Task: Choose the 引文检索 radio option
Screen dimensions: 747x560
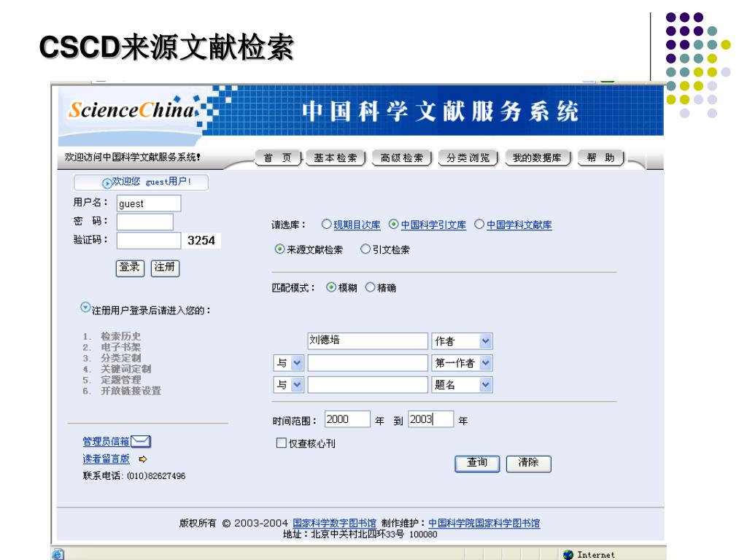Action: pos(366,249)
